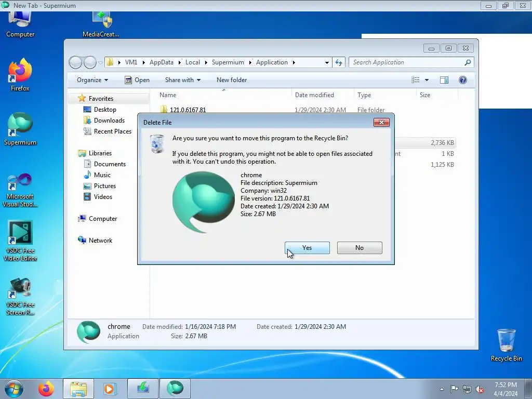This screenshot has height=399, width=532.
Task: Expand arrow after Application breadcrumb
Action: click(x=294, y=62)
